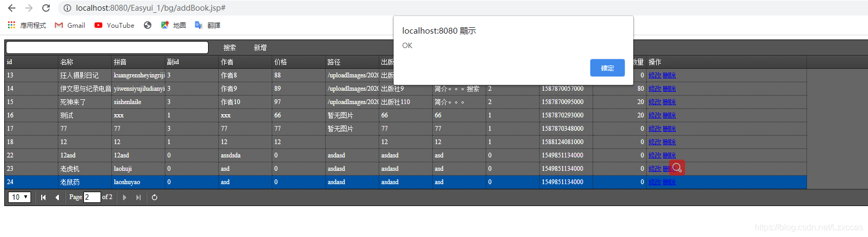Jump to last page of the grid
Image resolution: width=868 pixels, height=237 pixels.
click(139, 197)
